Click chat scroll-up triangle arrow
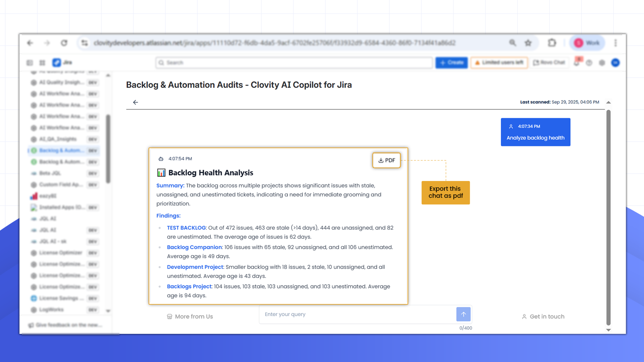 point(609,102)
